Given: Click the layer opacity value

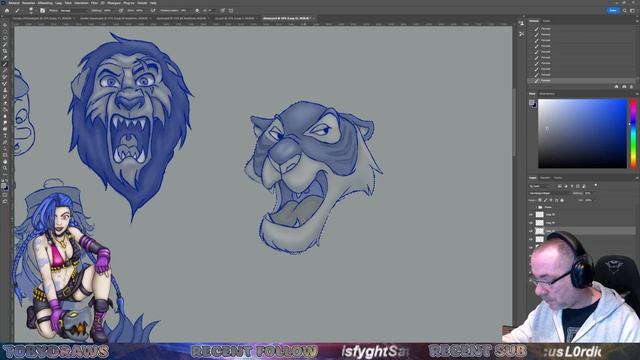Looking at the screenshot, I should pos(588,193).
